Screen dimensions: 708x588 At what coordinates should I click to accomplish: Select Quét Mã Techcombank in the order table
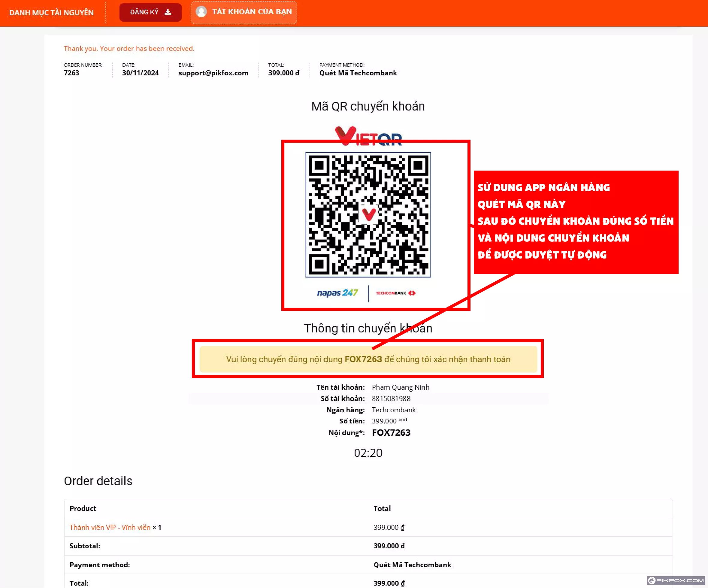tap(412, 565)
